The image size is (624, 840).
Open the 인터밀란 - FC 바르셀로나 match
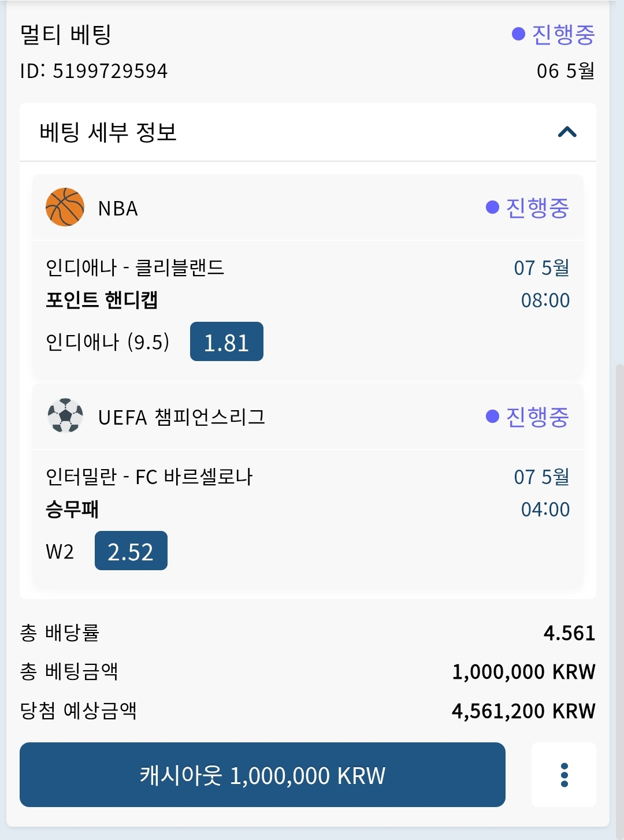[149, 477]
